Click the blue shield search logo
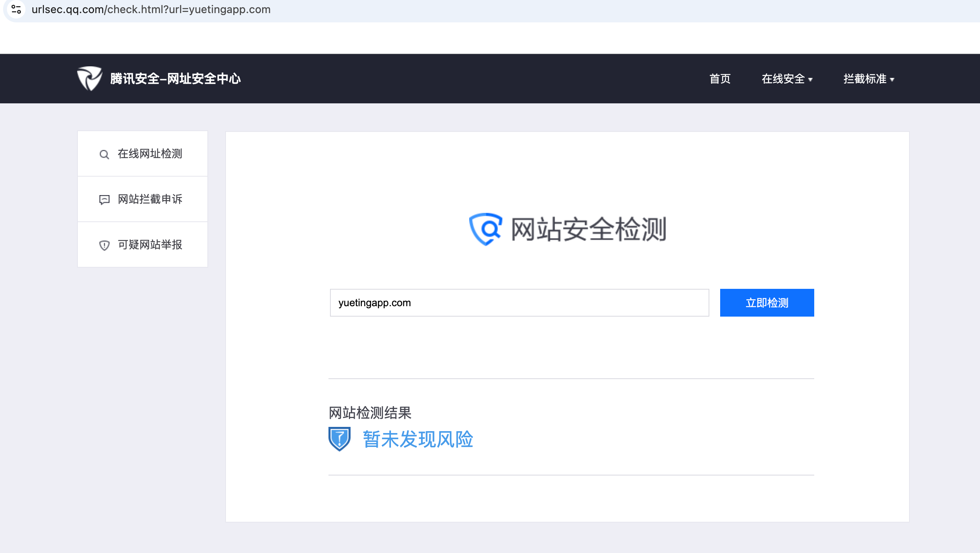980x553 pixels. coord(485,229)
